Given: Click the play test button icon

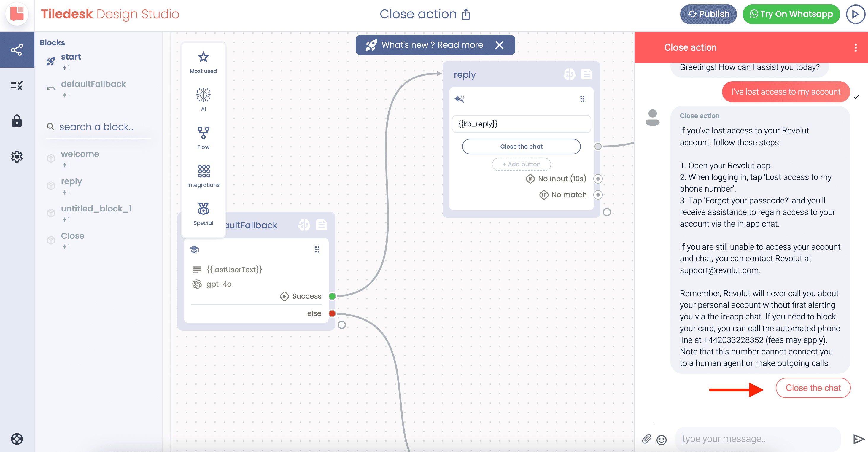Looking at the screenshot, I should coord(855,14).
